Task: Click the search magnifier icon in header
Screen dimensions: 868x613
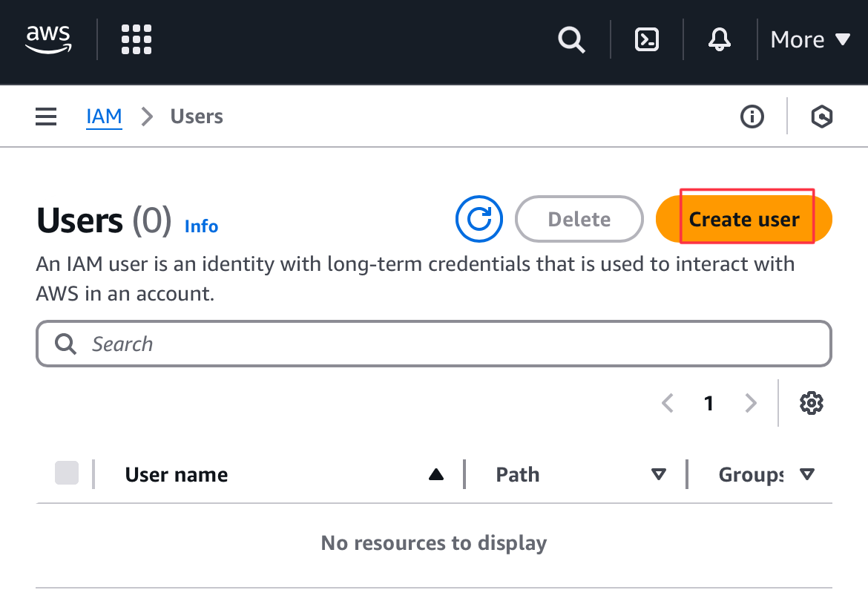Action: pos(571,39)
